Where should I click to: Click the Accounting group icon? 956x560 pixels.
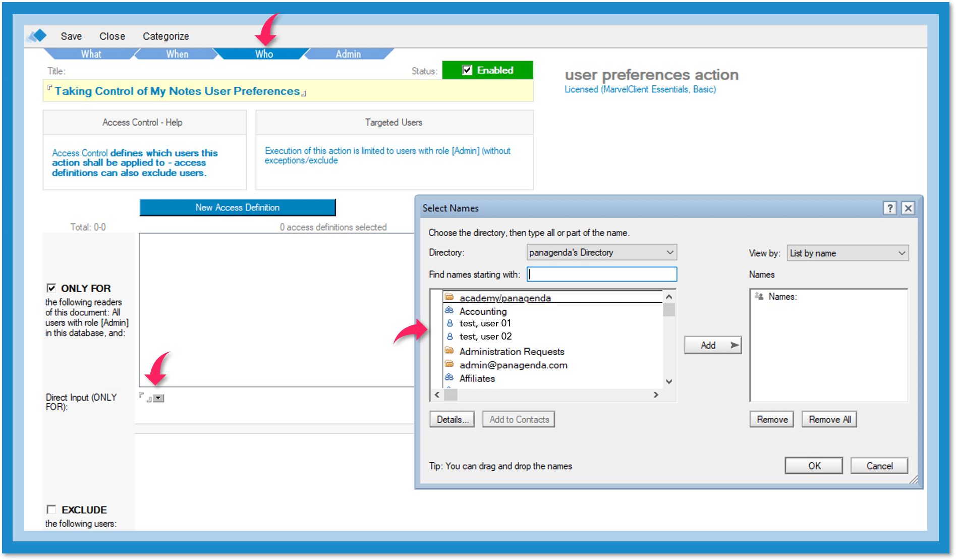pyautogui.click(x=449, y=311)
